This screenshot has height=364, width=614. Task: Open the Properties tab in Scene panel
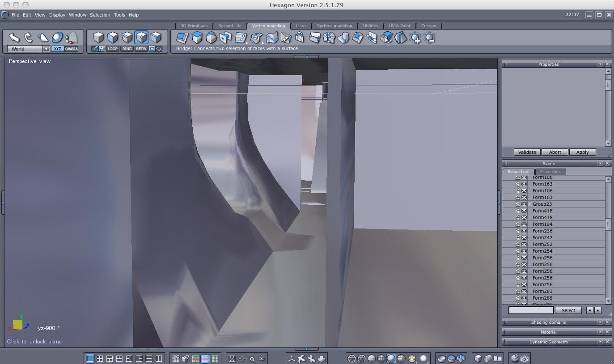550,172
